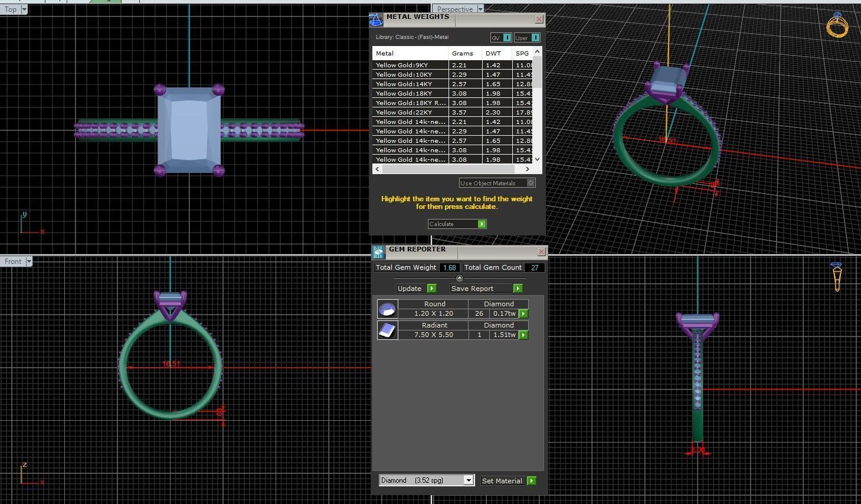Click the ring icon in Perspective viewport corner
The image size is (861, 504).
(x=837, y=25)
